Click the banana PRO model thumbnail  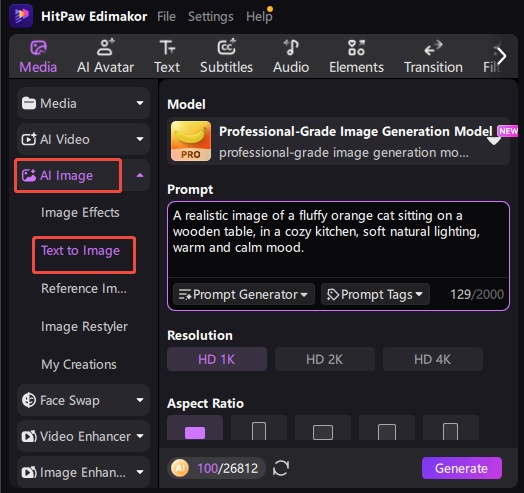point(191,141)
